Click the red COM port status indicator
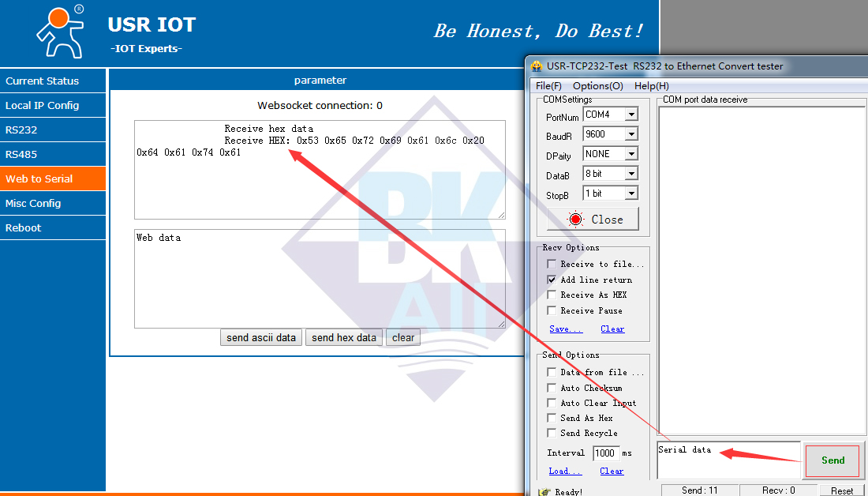The image size is (868, 496). point(575,220)
